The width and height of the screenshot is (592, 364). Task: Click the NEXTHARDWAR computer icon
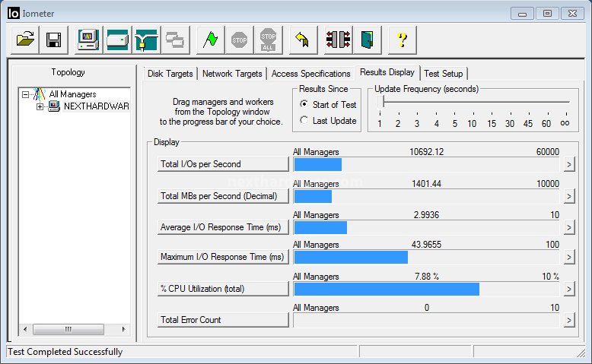tap(54, 106)
